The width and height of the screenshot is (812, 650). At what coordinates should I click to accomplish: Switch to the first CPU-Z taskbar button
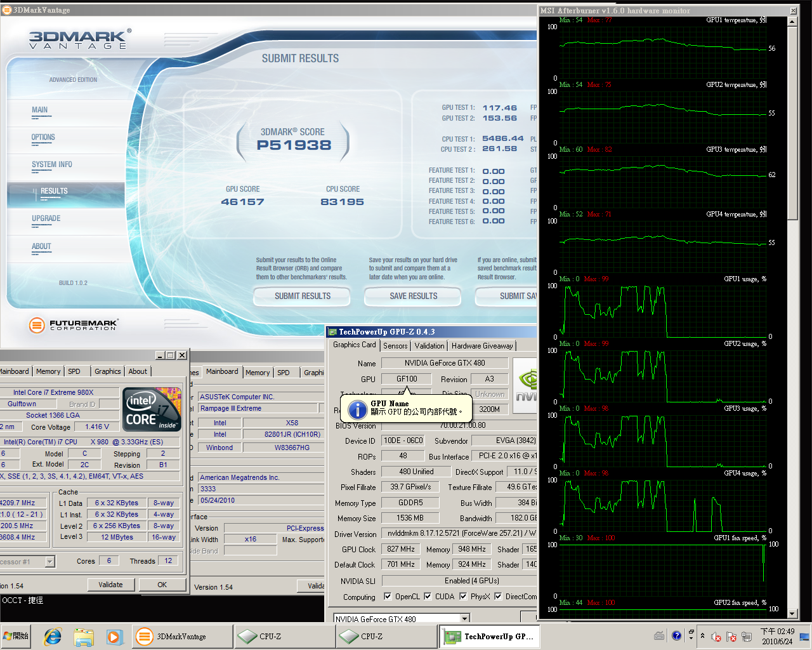[284, 636]
